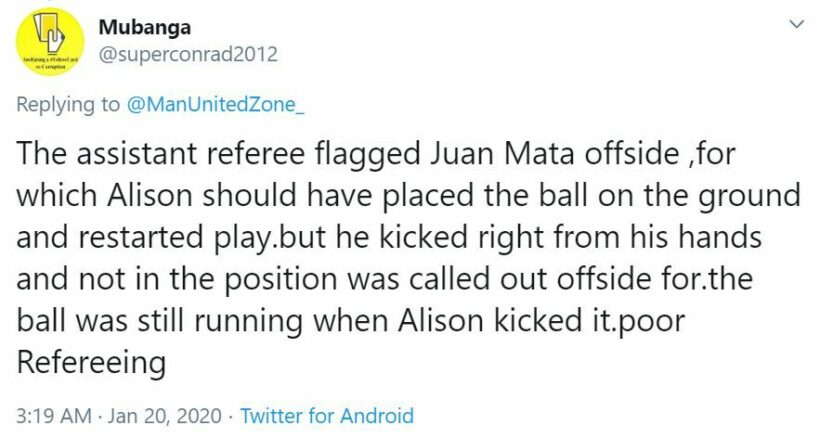
Task: Open the tweet options chevron menu
Action: pyautogui.click(x=797, y=22)
